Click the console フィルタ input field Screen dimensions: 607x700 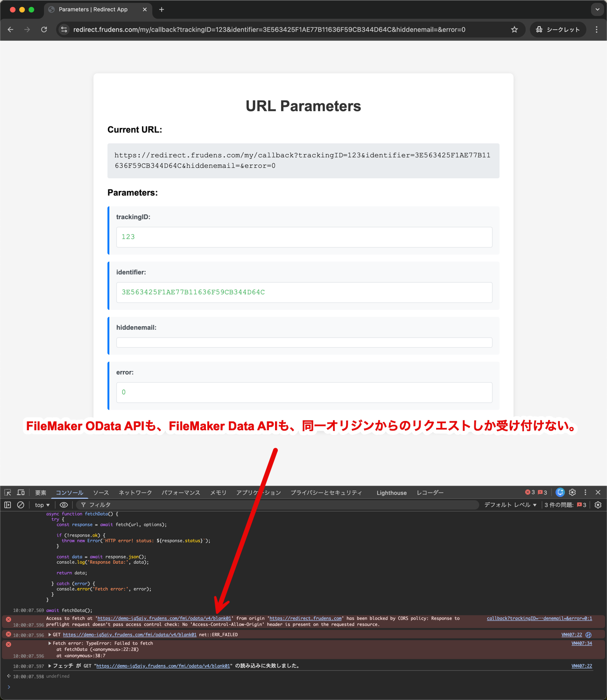pyautogui.click(x=277, y=505)
